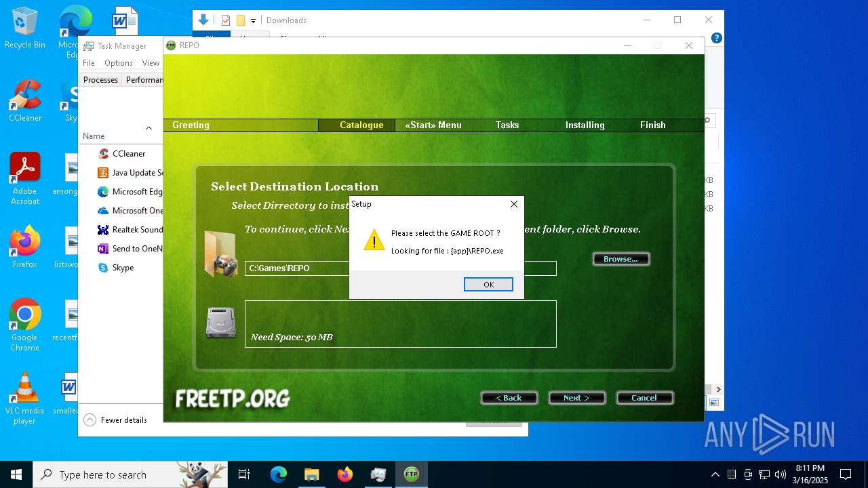Switch to Performance tab in Task Manager
Viewport: 868px width, 488px height.
pos(143,80)
